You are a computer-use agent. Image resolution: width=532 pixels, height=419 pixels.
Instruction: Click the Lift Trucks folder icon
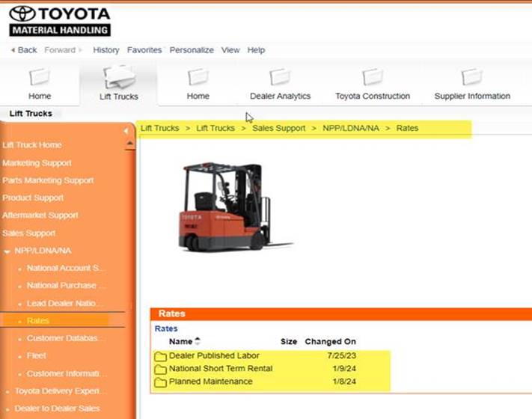[x=118, y=76]
